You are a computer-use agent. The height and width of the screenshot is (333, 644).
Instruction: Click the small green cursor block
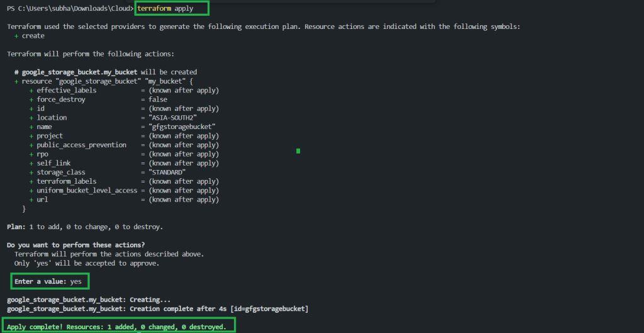(x=298, y=151)
